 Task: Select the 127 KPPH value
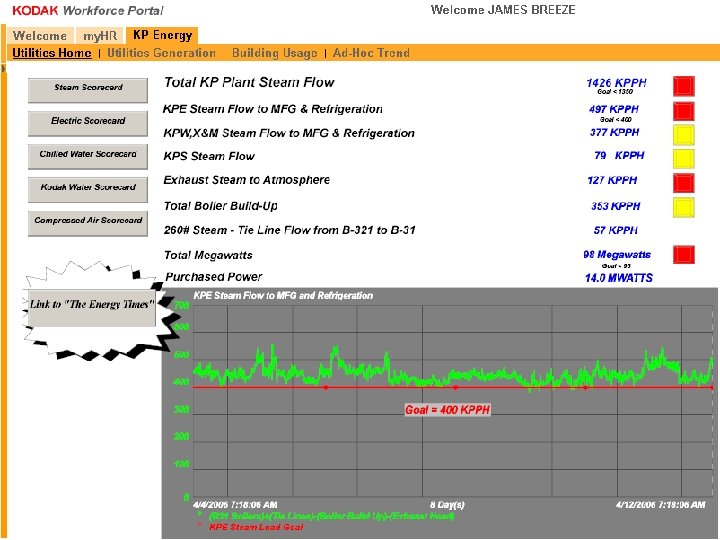612,180
